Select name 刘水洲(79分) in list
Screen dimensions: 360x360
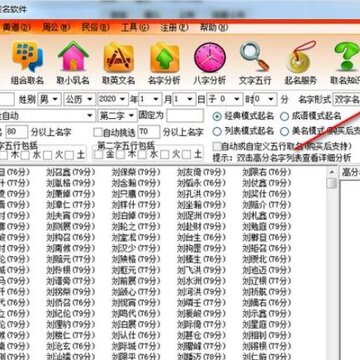[x=201, y=281]
